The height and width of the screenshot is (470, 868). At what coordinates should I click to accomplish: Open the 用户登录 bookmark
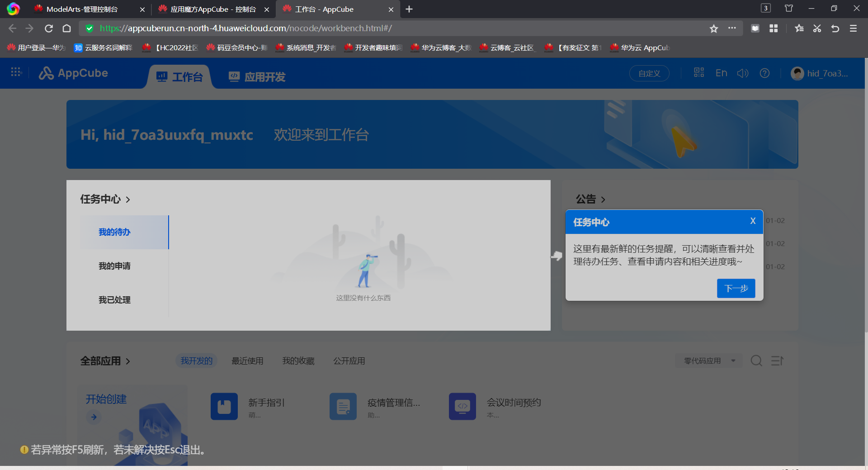36,47
